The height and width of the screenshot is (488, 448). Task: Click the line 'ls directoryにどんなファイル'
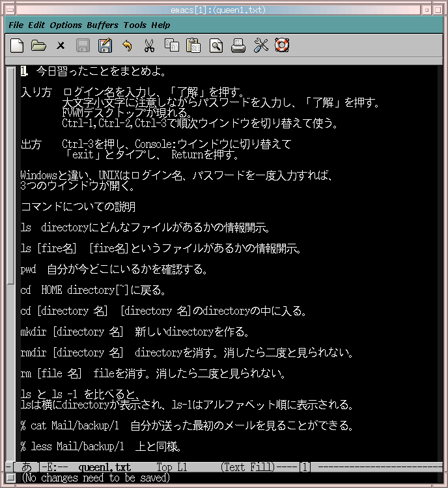point(145,227)
